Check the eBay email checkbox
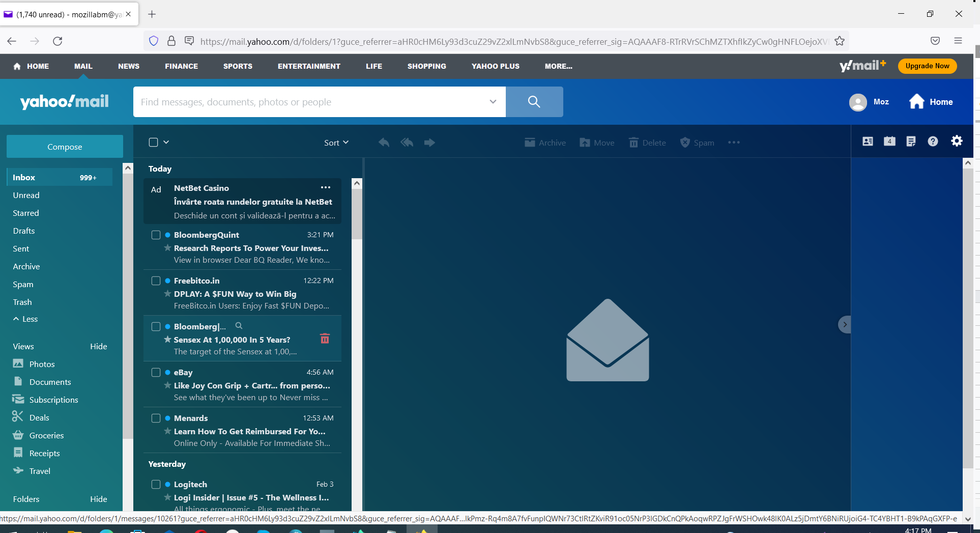 [x=156, y=372]
